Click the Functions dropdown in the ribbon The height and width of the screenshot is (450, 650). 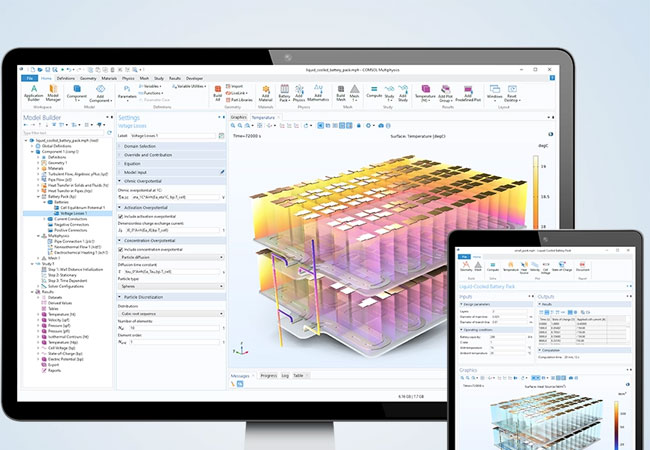tap(152, 93)
